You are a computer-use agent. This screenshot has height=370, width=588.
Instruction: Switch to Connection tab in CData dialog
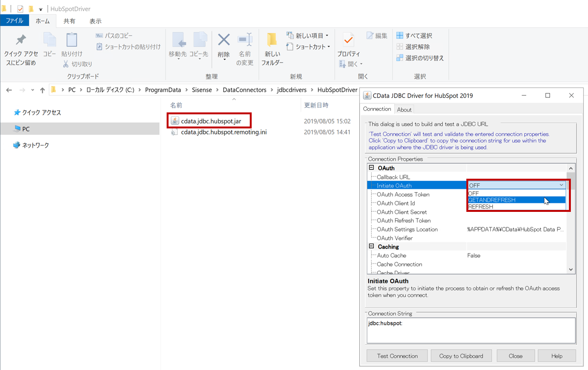pos(377,109)
